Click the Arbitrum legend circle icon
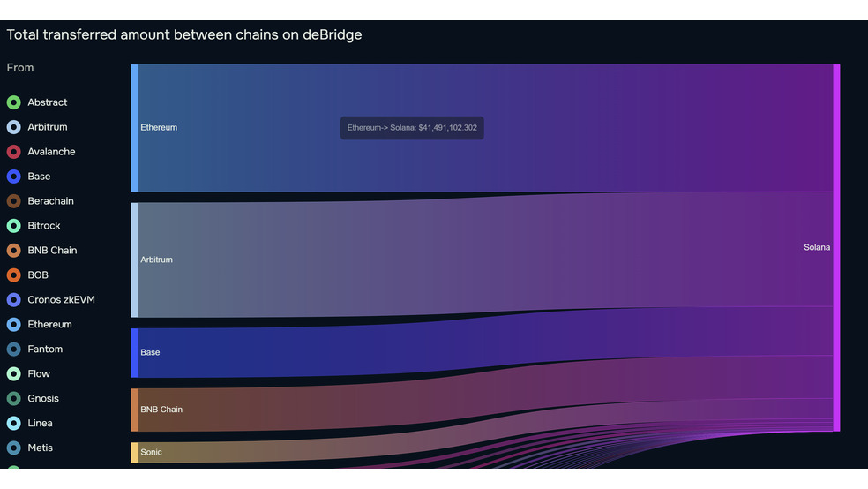 pos(14,127)
